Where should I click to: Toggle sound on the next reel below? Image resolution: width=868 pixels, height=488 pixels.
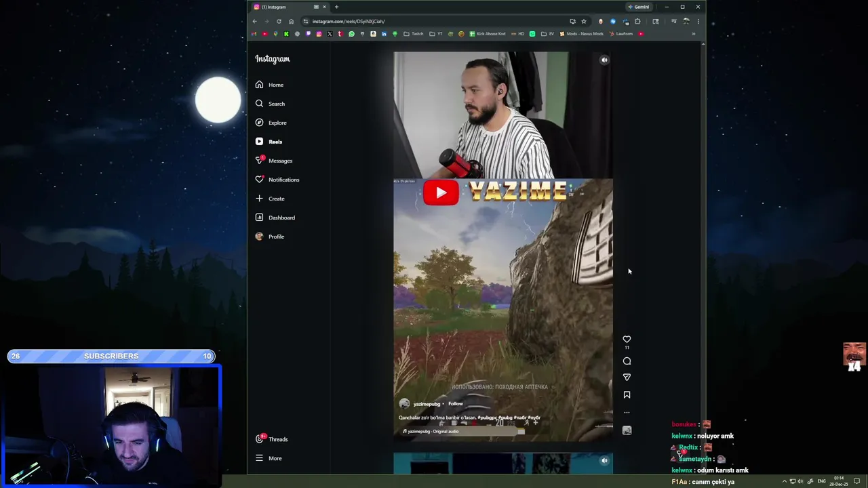(x=604, y=460)
